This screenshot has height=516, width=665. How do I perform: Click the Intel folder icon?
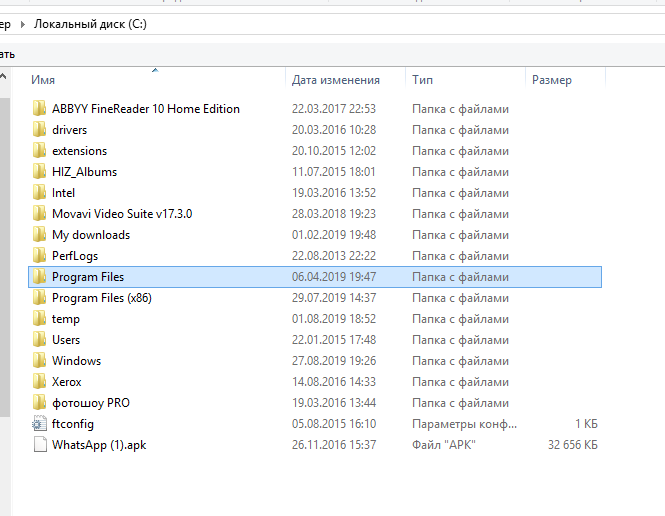click(39, 192)
